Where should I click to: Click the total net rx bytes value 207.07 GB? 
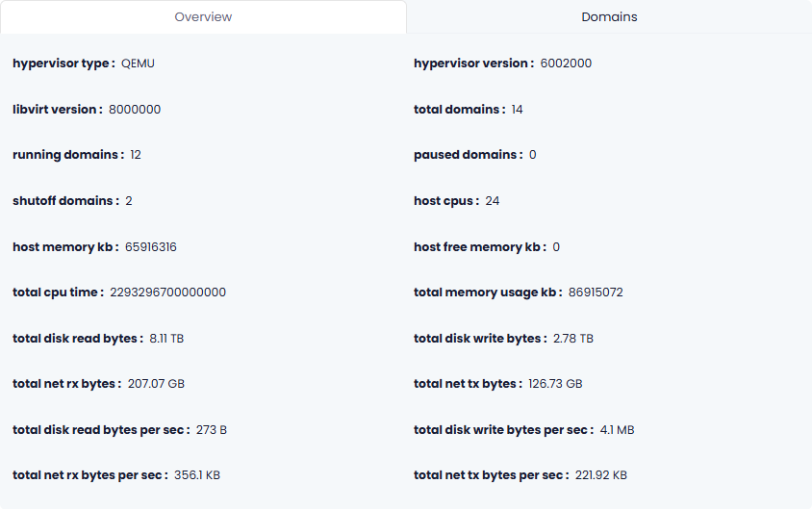(x=156, y=384)
